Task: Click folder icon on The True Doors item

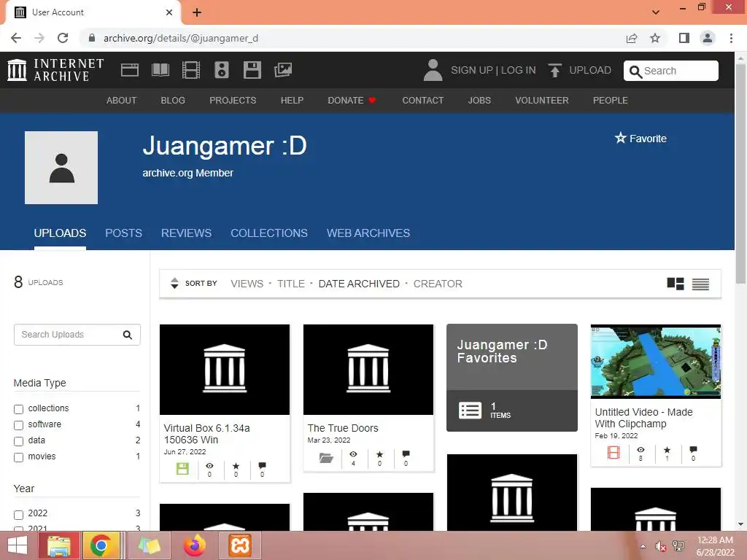Action: (326, 458)
